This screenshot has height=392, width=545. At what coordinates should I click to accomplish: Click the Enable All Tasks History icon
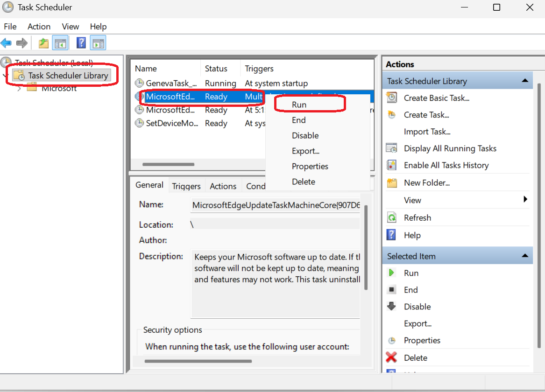click(392, 165)
